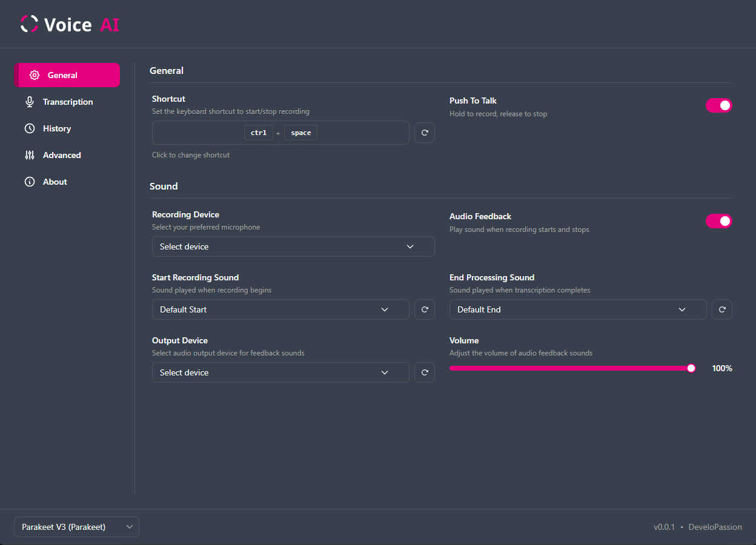Turn off Audio Feedback
The image size is (756, 545).
point(719,221)
